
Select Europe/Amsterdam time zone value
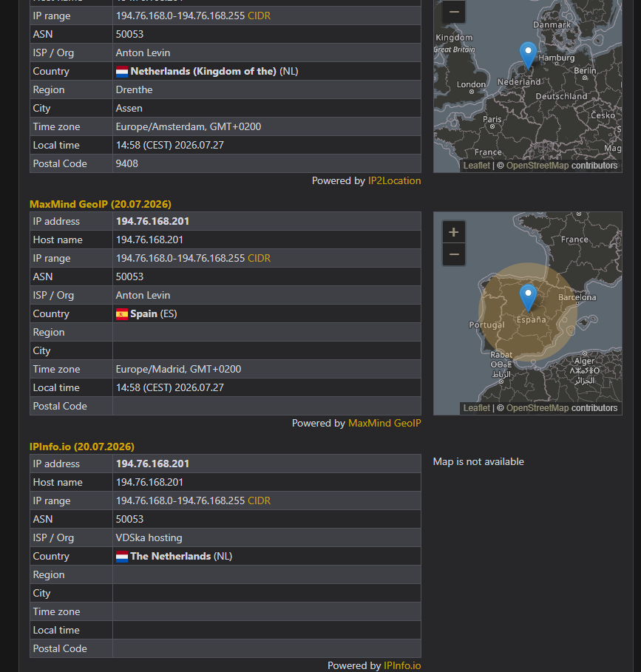point(189,127)
